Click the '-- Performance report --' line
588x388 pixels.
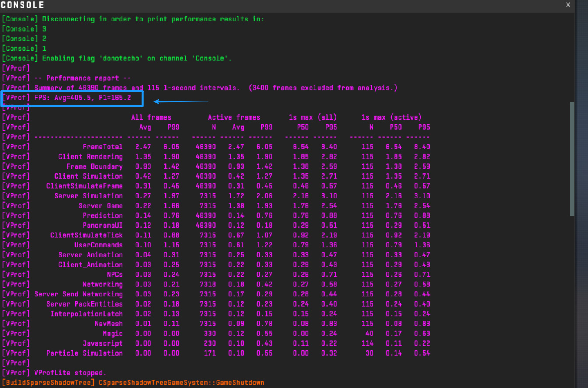pyautogui.click(x=66, y=78)
